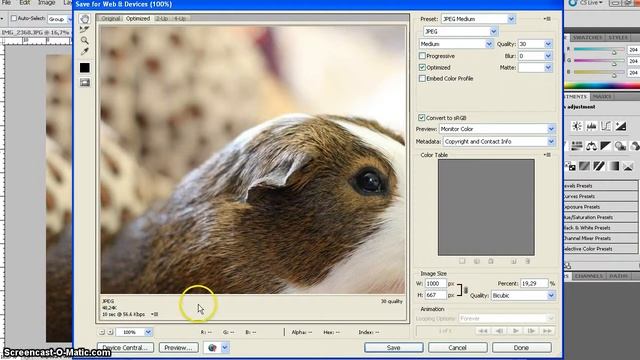Image resolution: width=640 pixels, height=360 pixels.
Task: Add a Photo Filter adjustment icon
Action: (x=621, y=146)
